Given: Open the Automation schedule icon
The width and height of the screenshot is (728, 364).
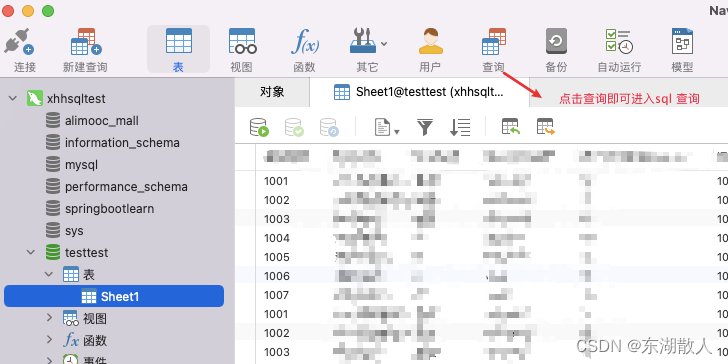Looking at the screenshot, I should 619,41.
